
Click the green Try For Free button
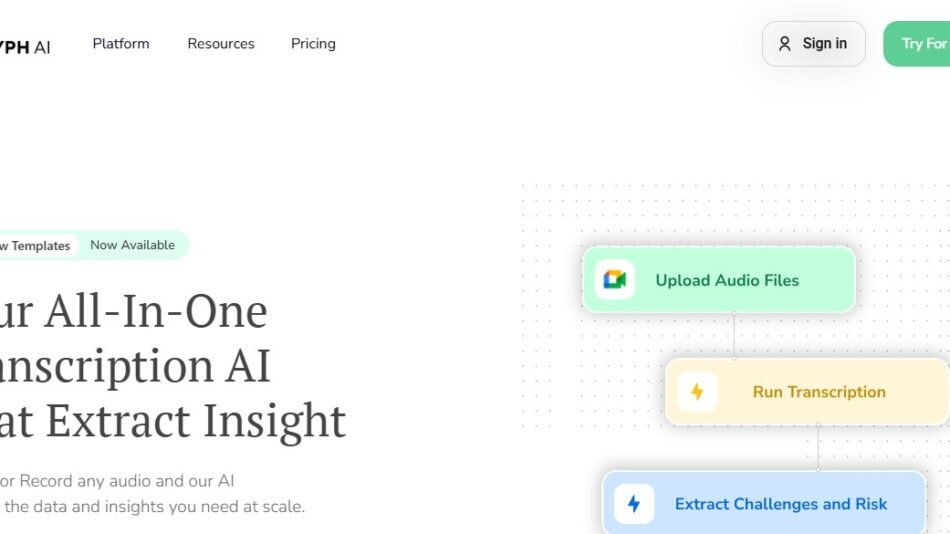point(920,44)
